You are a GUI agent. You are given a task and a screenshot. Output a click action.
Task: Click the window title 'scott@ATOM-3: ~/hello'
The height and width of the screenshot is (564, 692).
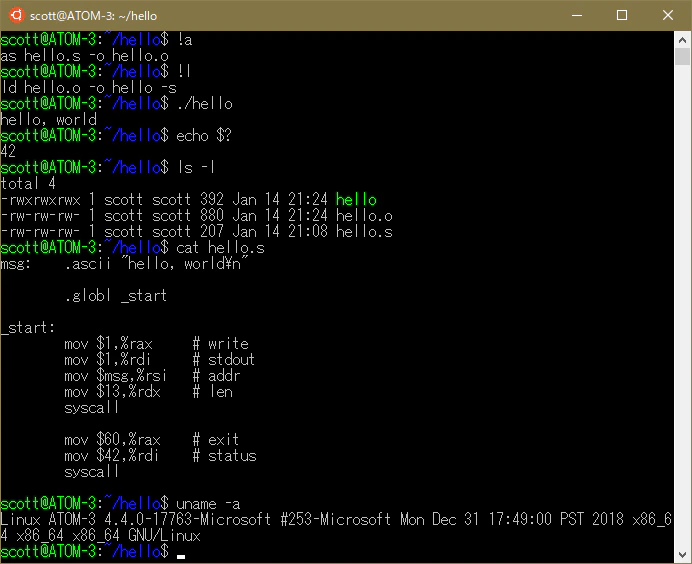(93, 16)
